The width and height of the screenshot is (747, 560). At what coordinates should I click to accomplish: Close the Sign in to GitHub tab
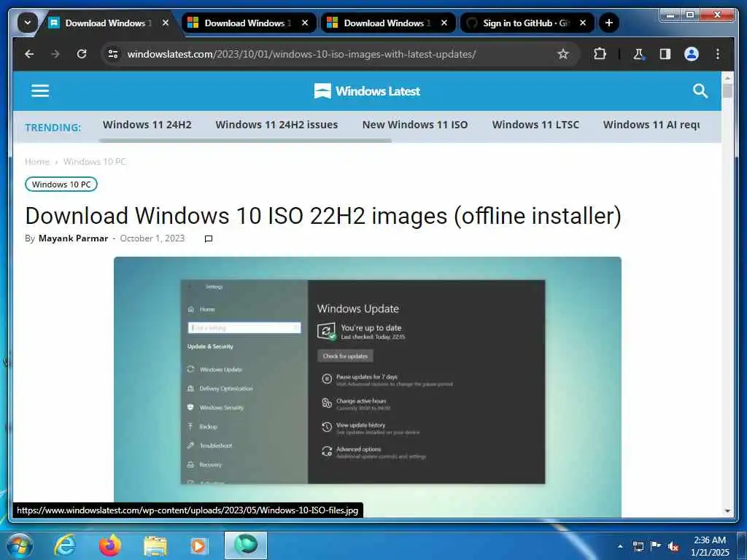pyautogui.click(x=583, y=23)
